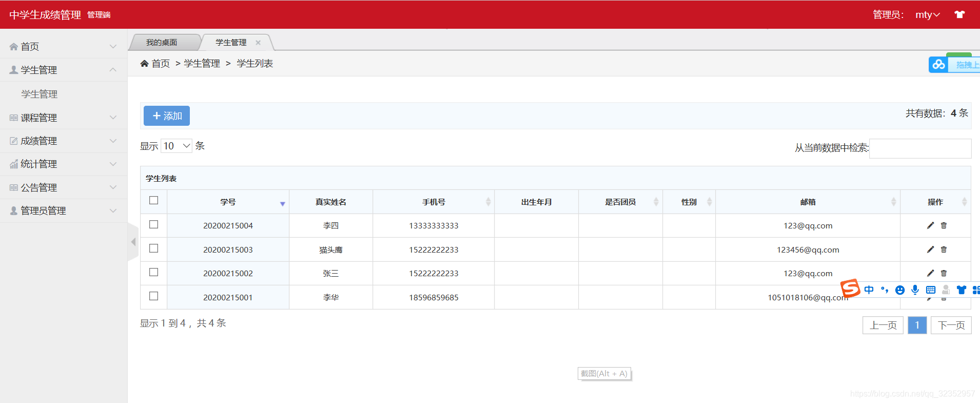Click the 中学生成绩管理 site title
Screen dimensions: 980x403
pyautogui.click(x=45, y=15)
